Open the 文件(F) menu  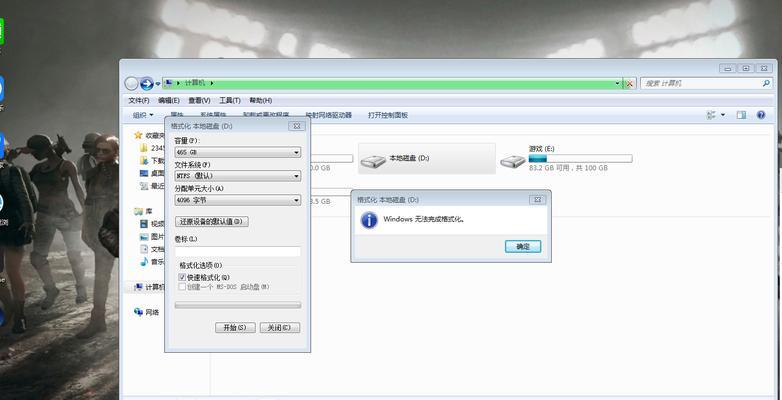[139, 100]
